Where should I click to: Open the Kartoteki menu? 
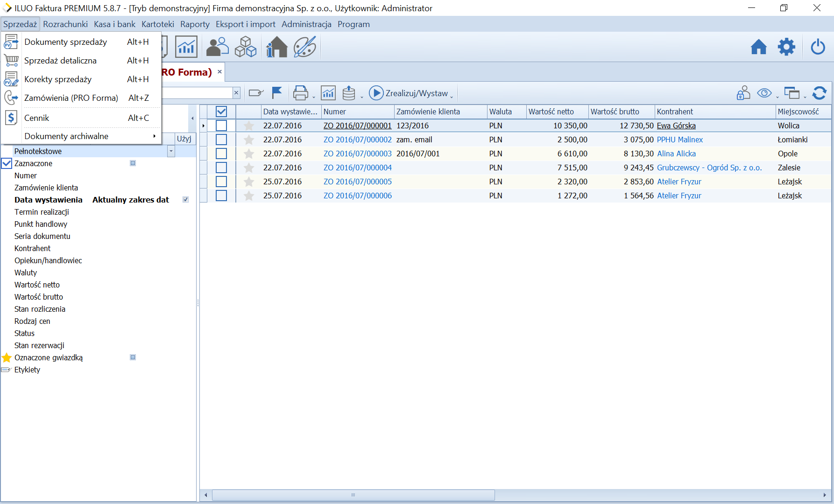coord(158,24)
